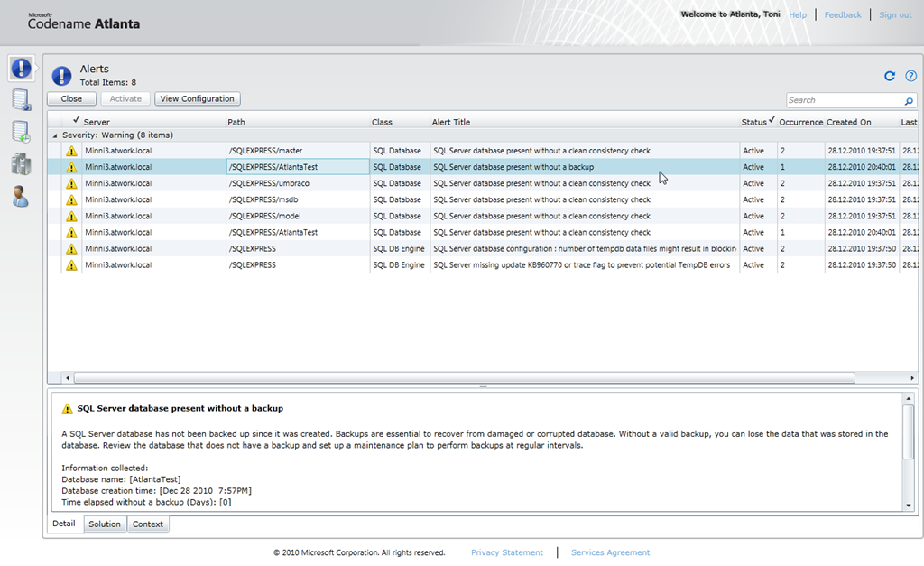This screenshot has height=566, width=924.
Task: Sort by the Occurrence column header
Action: pos(800,122)
